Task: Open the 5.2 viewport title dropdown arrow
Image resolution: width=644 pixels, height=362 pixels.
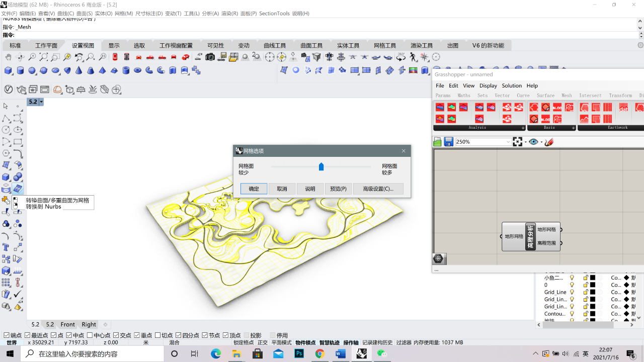Action: click(41, 102)
